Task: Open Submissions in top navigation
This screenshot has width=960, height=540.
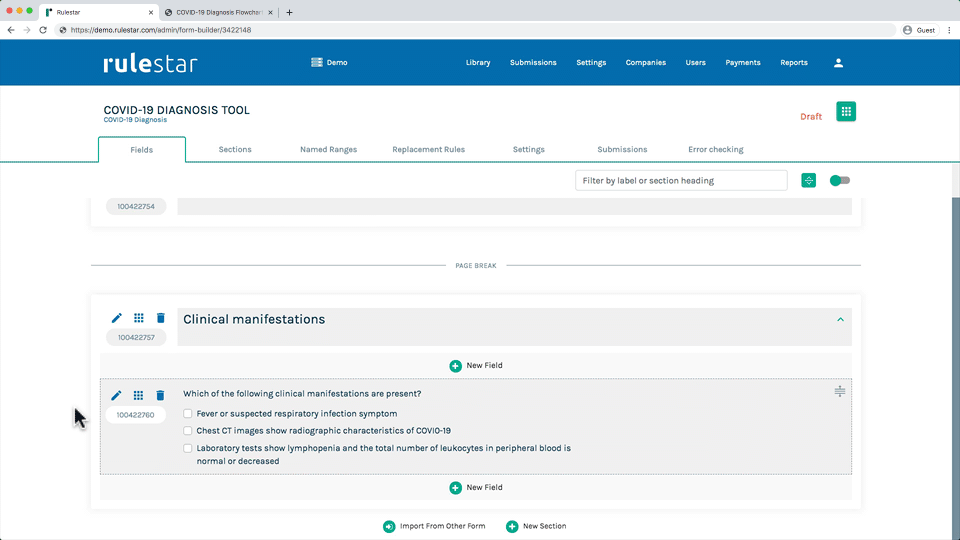Action: pos(533,62)
